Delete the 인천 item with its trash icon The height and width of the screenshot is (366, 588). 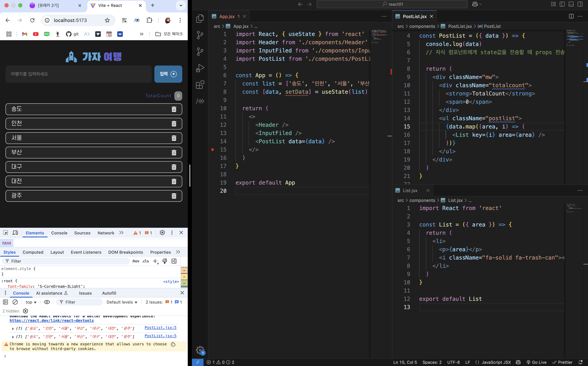(x=174, y=124)
